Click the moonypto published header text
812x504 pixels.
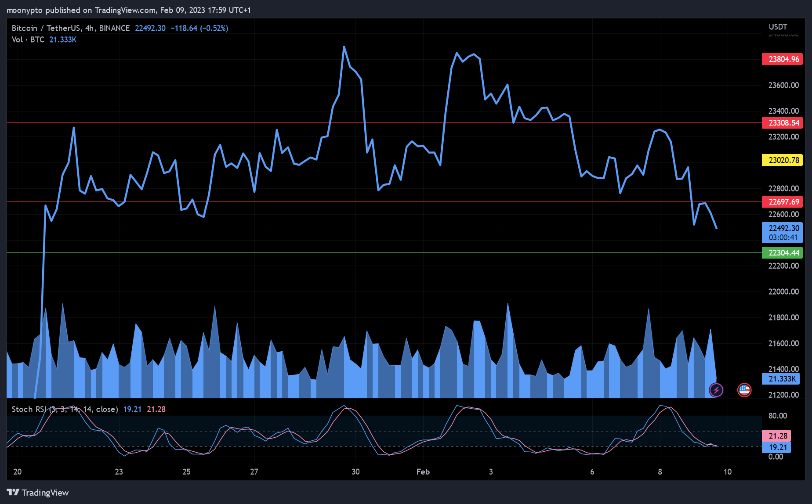(129, 10)
